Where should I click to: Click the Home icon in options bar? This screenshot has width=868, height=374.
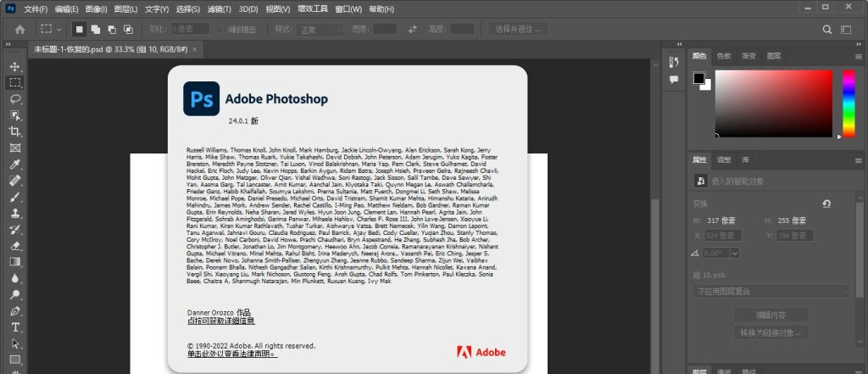tap(20, 30)
